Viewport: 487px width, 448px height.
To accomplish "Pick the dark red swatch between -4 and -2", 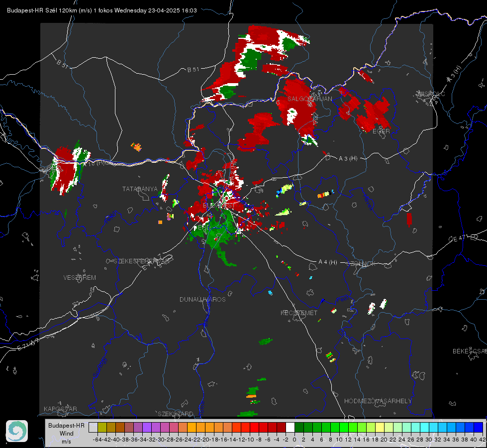I will pos(281,427).
